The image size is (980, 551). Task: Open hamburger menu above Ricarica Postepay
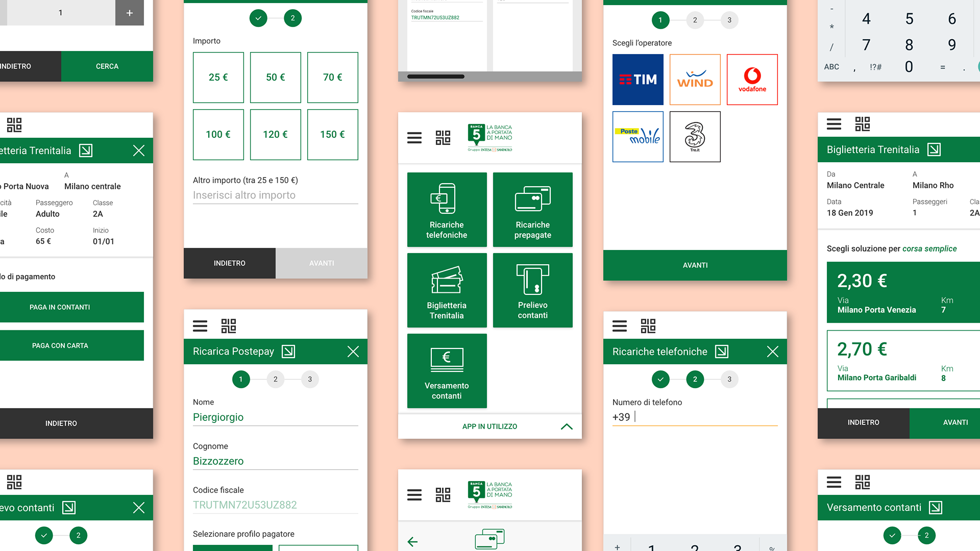pyautogui.click(x=200, y=326)
